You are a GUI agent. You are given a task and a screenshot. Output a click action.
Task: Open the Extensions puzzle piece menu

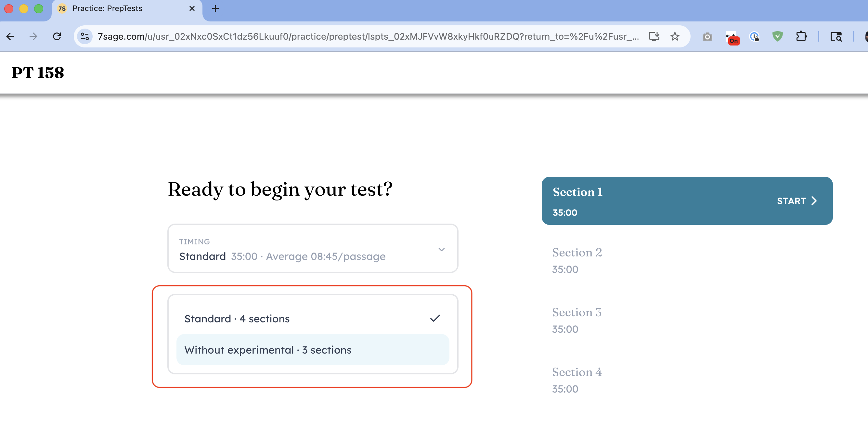pyautogui.click(x=801, y=36)
